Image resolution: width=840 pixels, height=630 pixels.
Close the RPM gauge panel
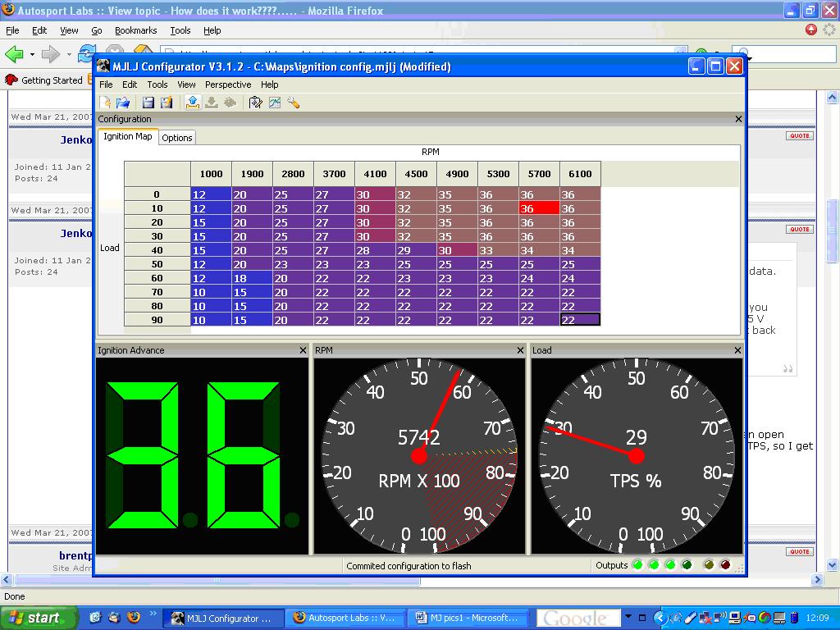pyautogui.click(x=520, y=350)
